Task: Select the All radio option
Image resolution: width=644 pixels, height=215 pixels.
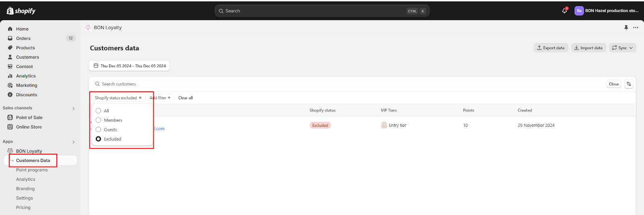Action: (98, 111)
